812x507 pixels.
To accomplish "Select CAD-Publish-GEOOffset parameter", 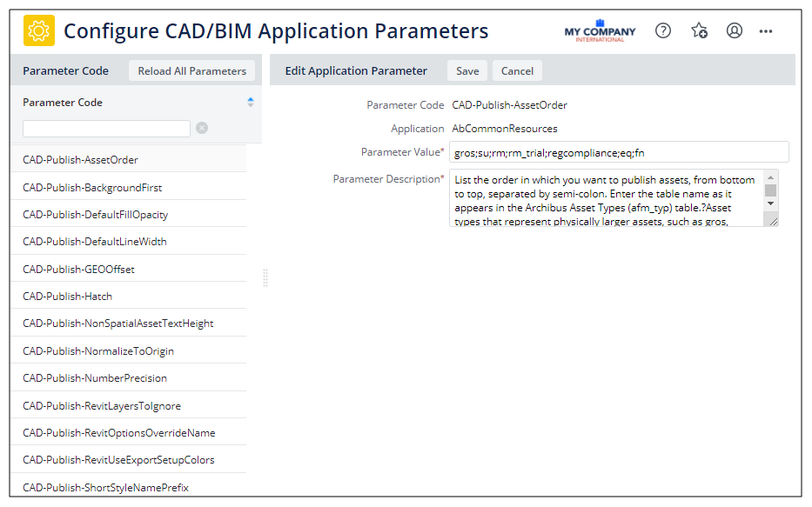I will (x=129, y=269).
